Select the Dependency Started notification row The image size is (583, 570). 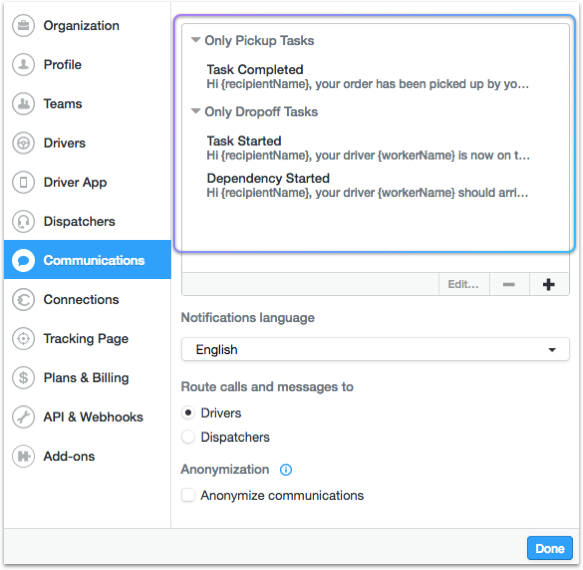375,186
